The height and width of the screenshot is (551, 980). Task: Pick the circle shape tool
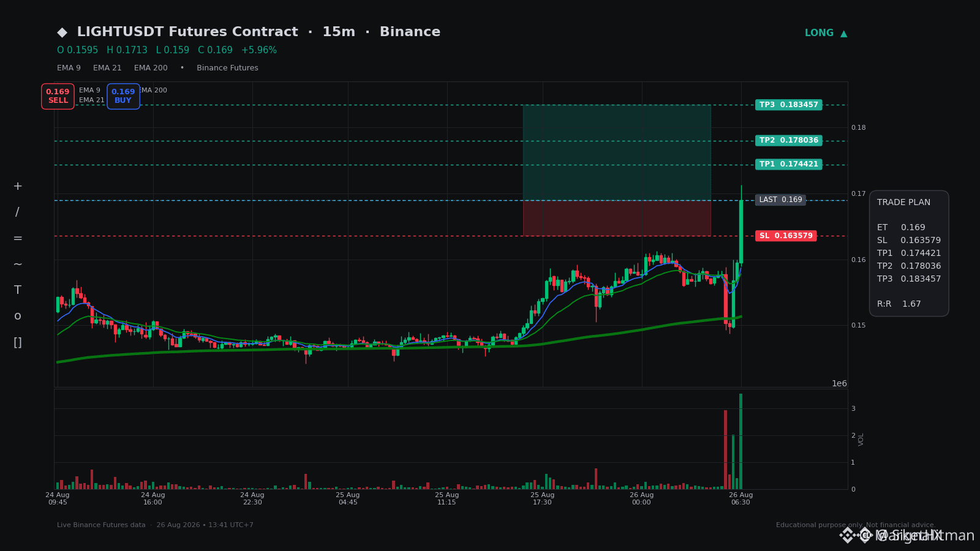(x=18, y=316)
